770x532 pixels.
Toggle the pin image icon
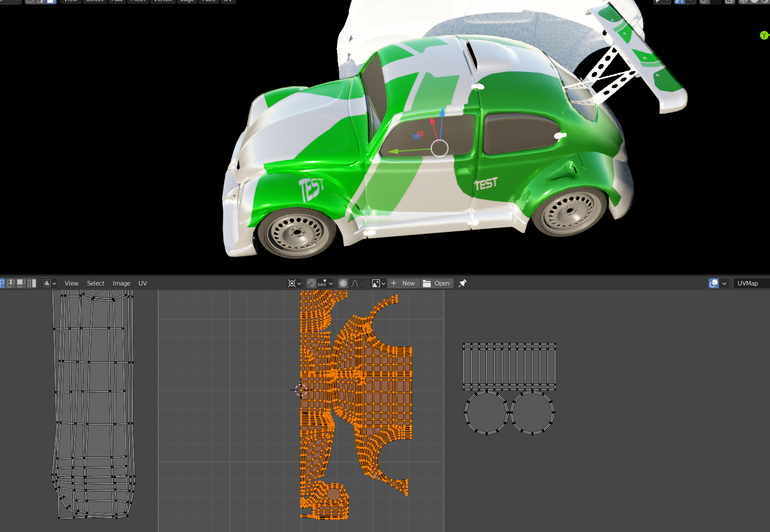(x=463, y=283)
